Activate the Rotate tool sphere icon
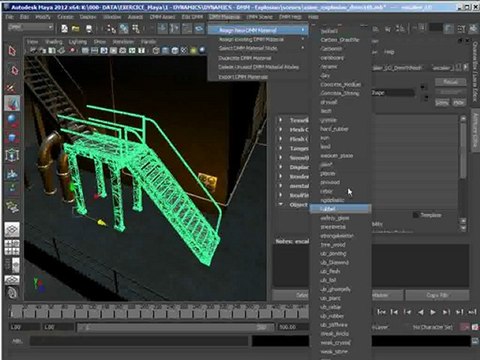Image resolution: width=480 pixels, height=360 pixels. tap(12, 120)
